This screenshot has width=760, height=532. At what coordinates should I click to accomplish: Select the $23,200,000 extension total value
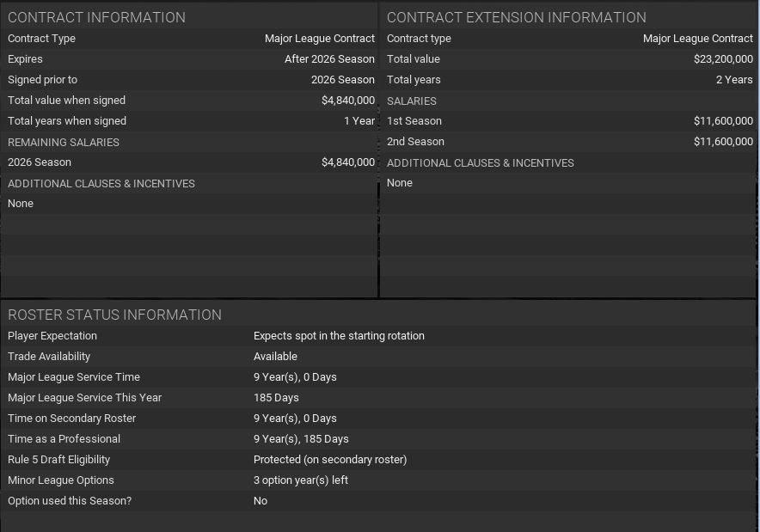[723, 59]
